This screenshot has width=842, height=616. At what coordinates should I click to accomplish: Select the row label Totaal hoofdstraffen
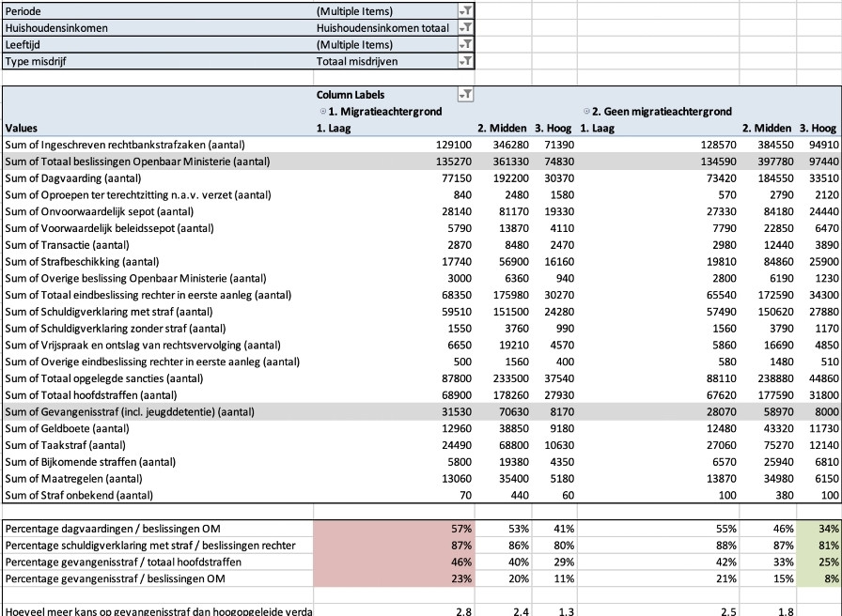pos(158,395)
